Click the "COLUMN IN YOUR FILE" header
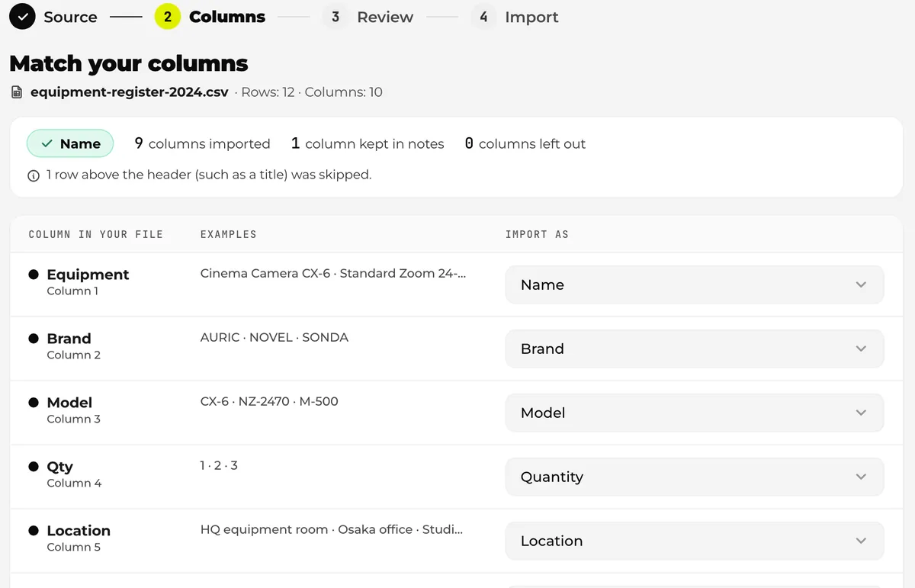The width and height of the screenshot is (915, 588). (96, 234)
